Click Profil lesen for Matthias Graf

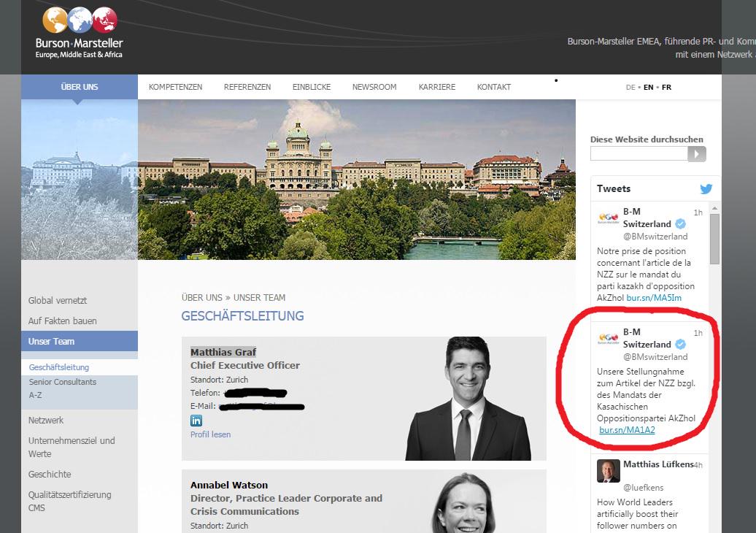point(210,434)
